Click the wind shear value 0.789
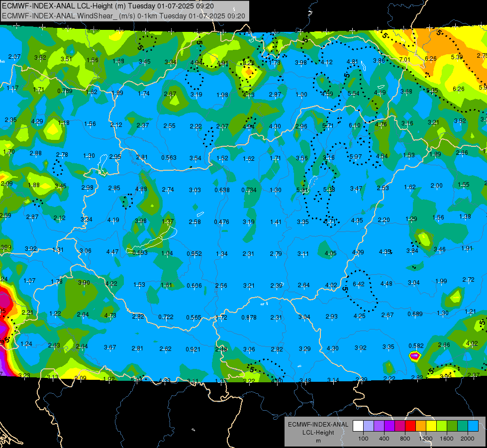The image size is (487, 448). [x=65, y=91]
